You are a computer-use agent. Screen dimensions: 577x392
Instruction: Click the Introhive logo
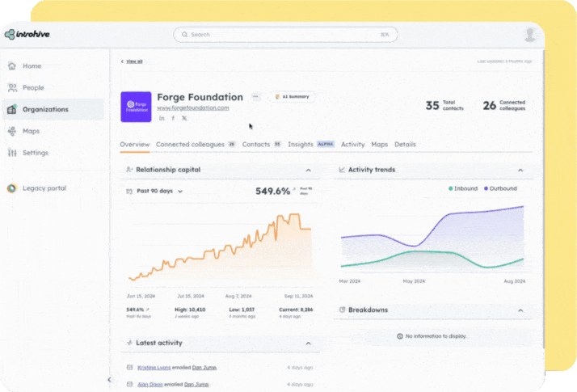[x=27, y=34]
